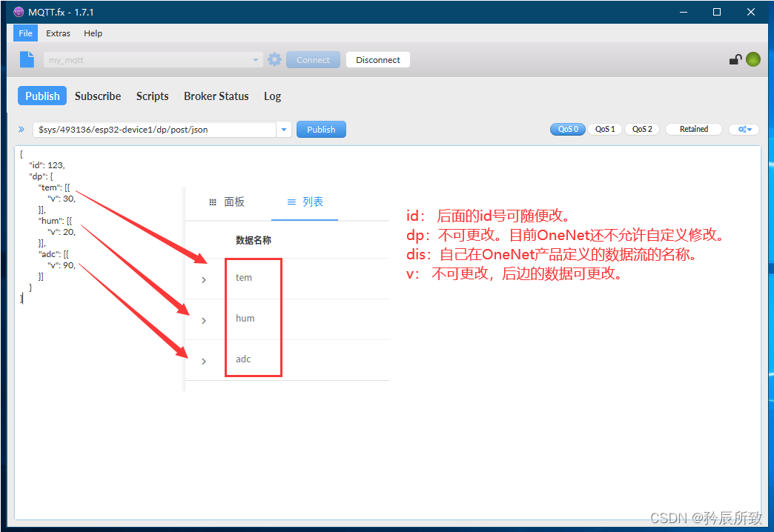Click the "v": 30 line in payload
Screen dimensions: 774x532
coord(62,199)
